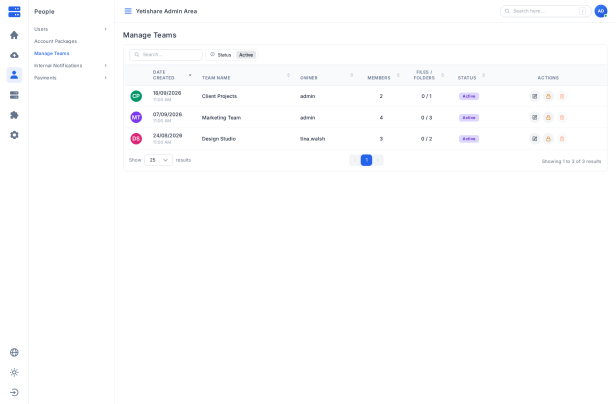Click the Active badge for Design Studio
The image size is (616, 404).
coord(469,139)
